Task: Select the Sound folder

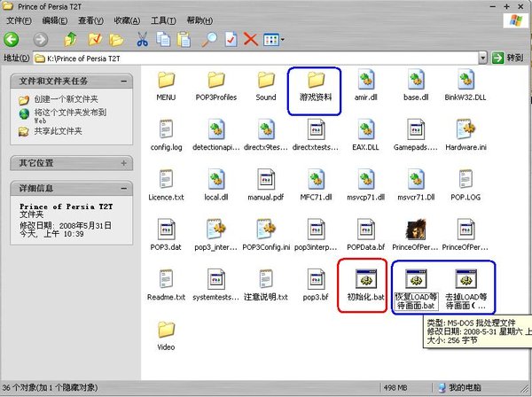Action: (x=266, y=87)
